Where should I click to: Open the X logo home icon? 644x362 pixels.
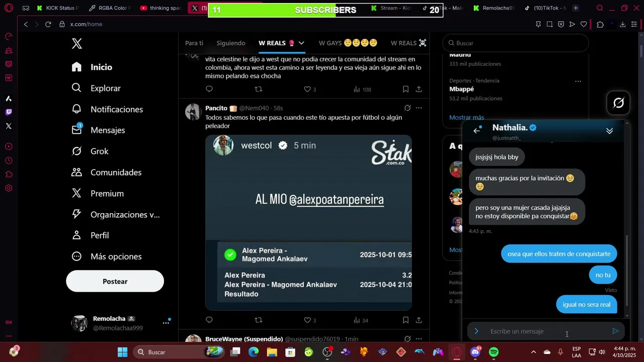coord(76,44)
